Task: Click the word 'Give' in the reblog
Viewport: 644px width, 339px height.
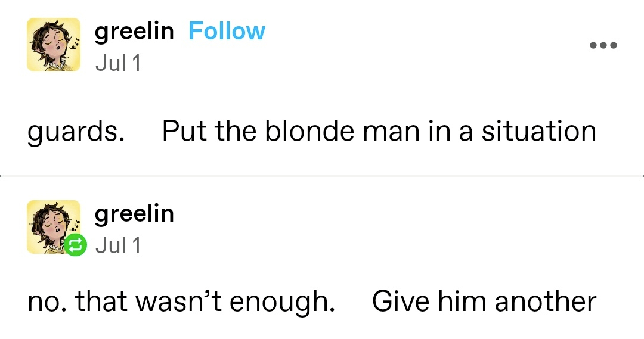Action: click(401, 301)
